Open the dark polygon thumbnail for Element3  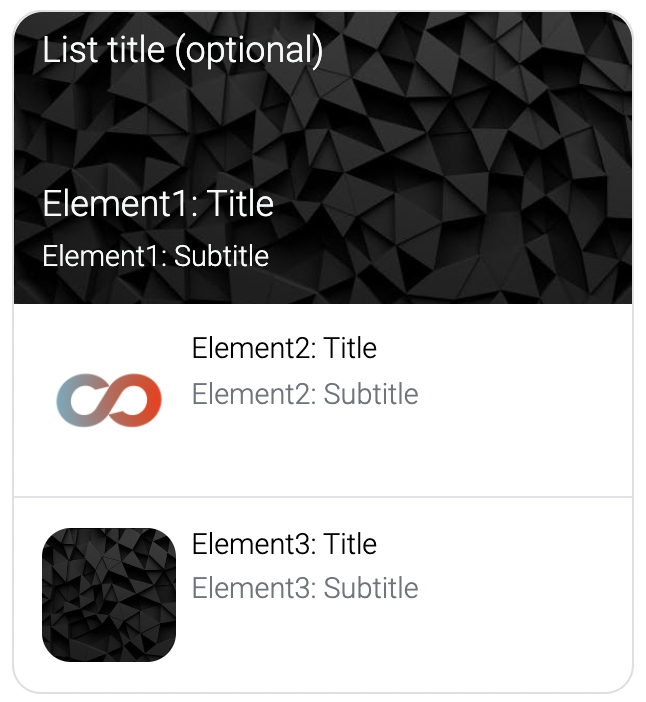pos(109,595)
